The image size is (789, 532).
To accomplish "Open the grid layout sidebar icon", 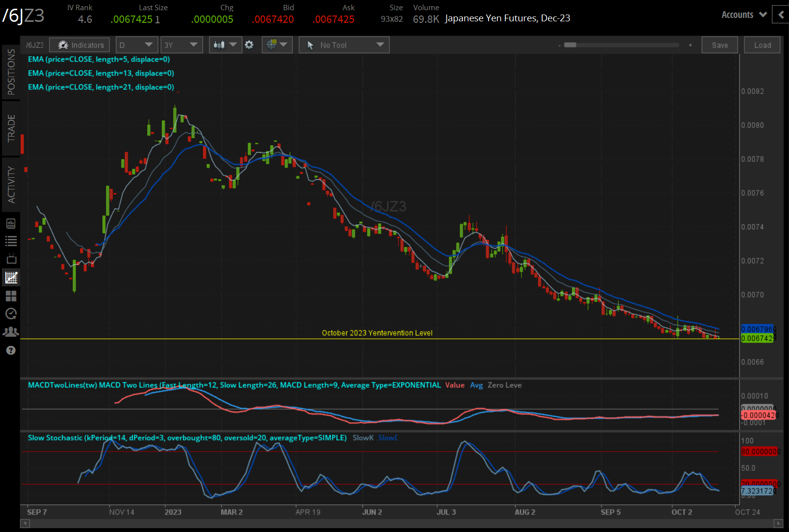I will pos(11,296).
